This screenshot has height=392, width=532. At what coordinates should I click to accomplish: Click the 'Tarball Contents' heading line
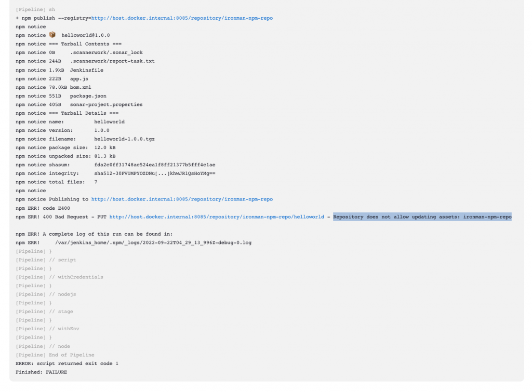[69, 44]
